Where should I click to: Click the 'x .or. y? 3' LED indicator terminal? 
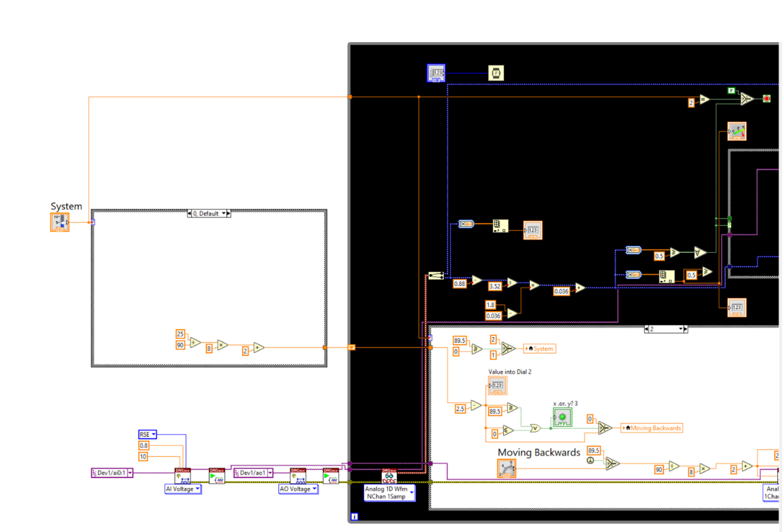click(562, 418)
